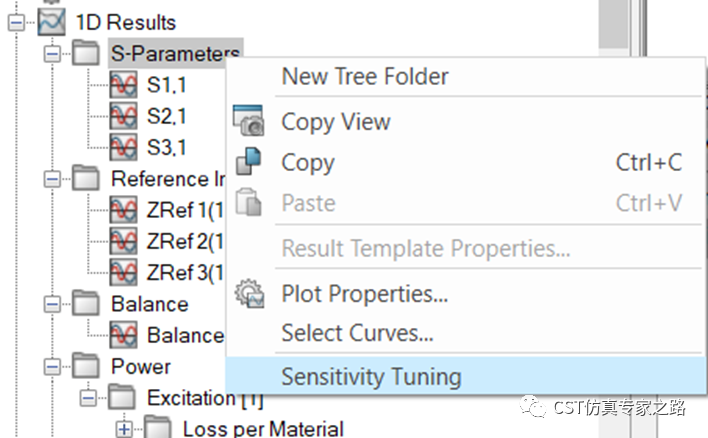Expand the Loss per Material folder
The image size is (708, 438).
pos(124,429)
